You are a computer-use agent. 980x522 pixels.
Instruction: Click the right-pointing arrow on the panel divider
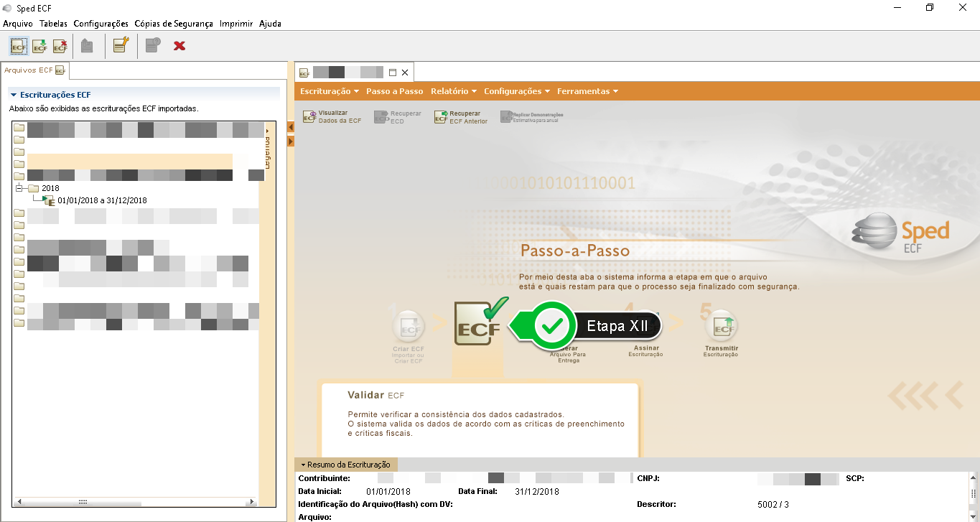click(x=291, y=141)
